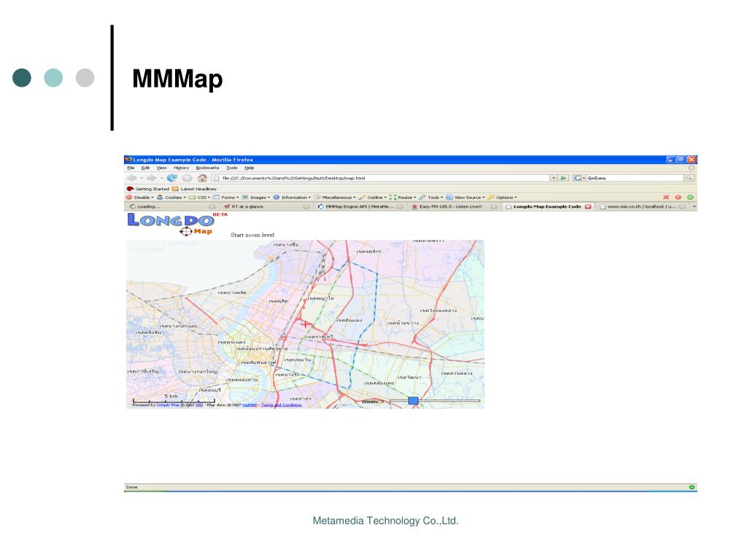Open the View Source toolbar menu
The image size is (747, 560).
click(x=465, y=198)
